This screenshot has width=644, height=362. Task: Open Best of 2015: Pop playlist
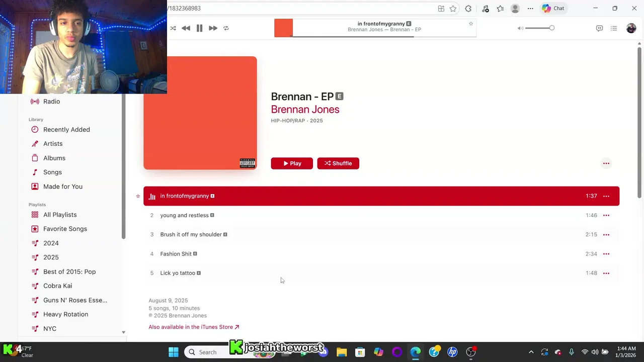click(70, 271)
